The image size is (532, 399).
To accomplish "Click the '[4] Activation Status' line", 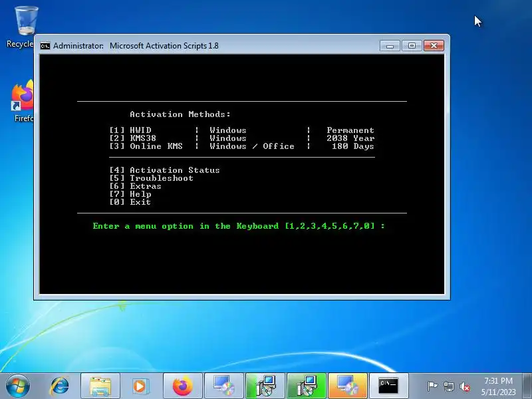I will [x=164, y=170].
